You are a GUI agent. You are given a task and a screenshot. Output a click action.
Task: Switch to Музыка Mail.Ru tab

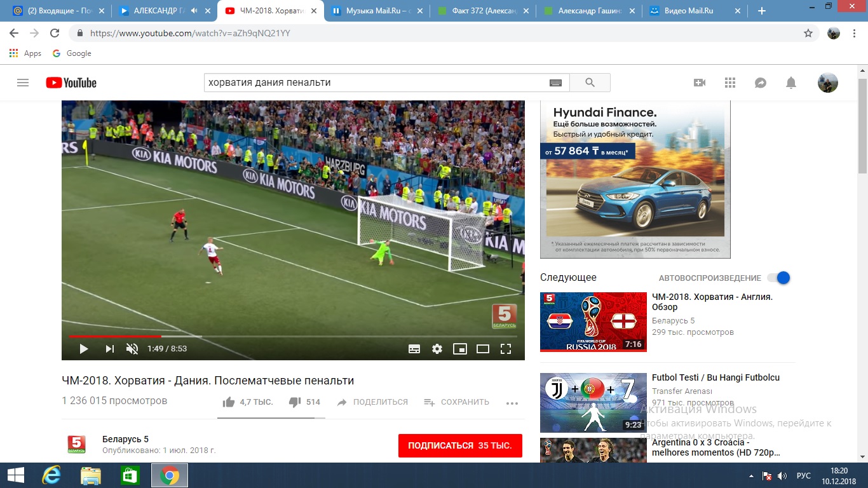tap(376, 11)
